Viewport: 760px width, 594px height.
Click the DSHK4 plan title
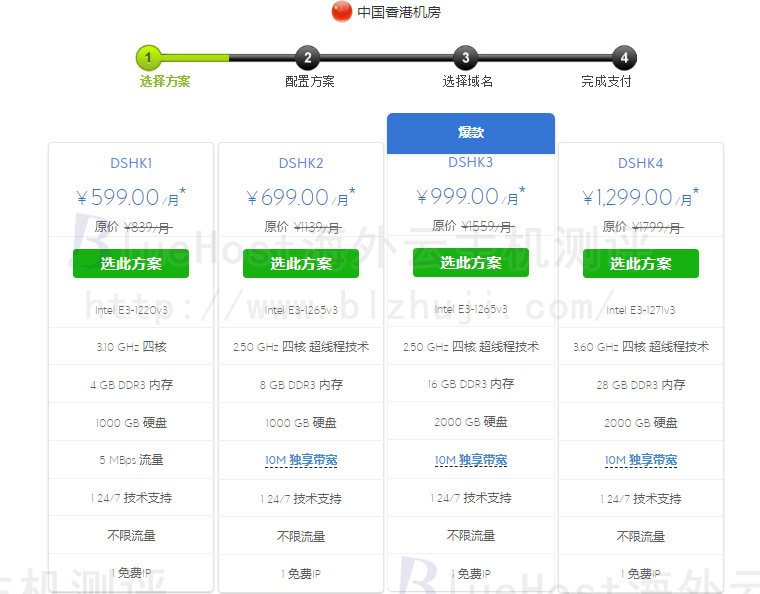[x=641, y=163]
